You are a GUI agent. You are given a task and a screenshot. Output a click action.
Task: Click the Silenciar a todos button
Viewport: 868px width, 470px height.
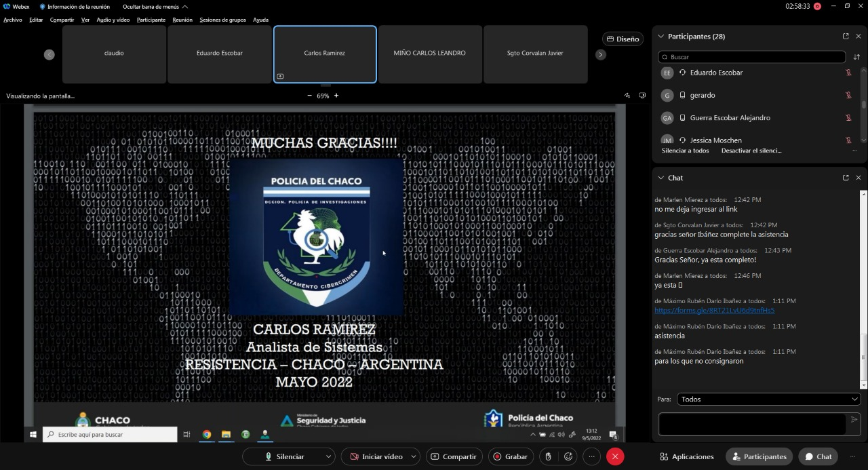[x=685, y=151]
